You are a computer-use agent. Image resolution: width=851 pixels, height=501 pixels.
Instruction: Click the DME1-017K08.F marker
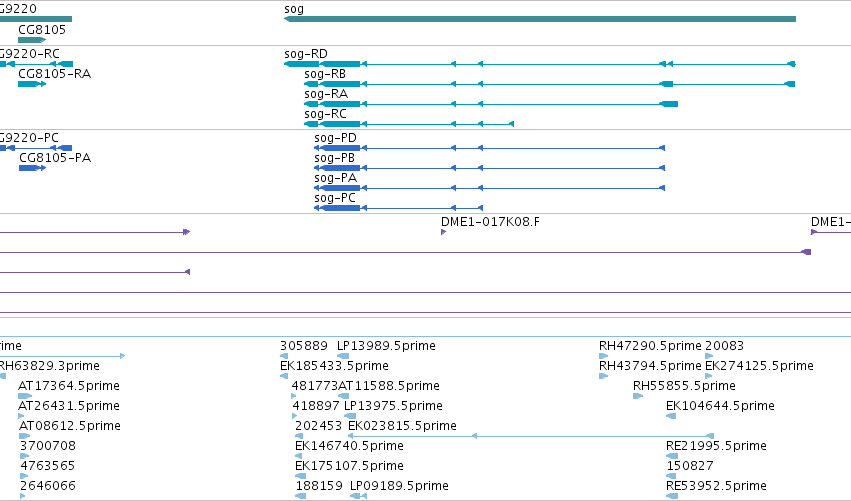443,232
